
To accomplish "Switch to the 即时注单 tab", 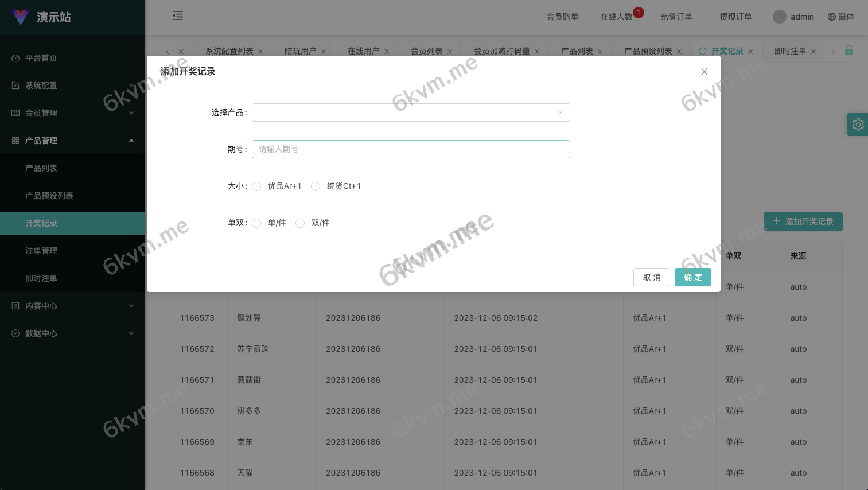I will point(795,51).
